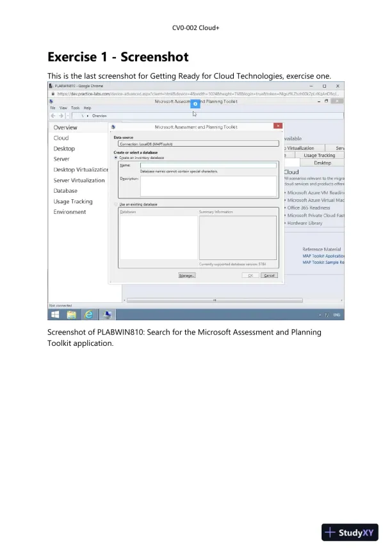Select 'Use an existing database' radio button
This screenshot has width=392, height=554.
[x=116, y=204]
